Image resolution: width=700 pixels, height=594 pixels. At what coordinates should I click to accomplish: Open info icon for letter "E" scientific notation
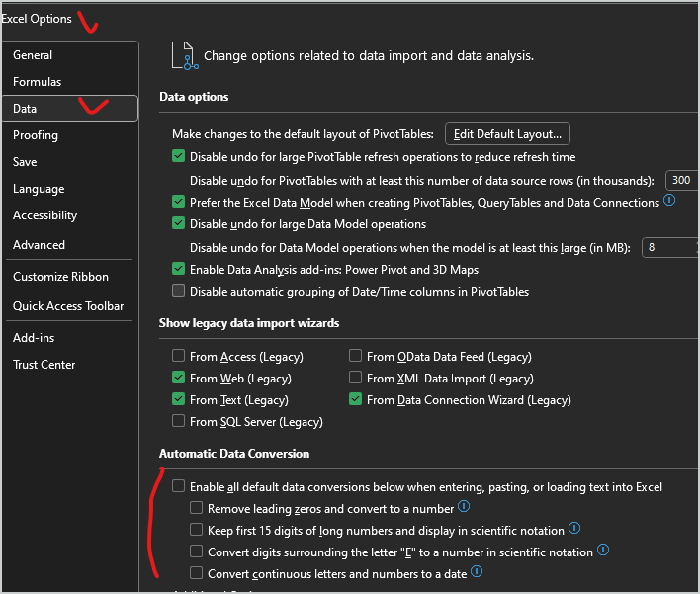(x=603, y=551)
